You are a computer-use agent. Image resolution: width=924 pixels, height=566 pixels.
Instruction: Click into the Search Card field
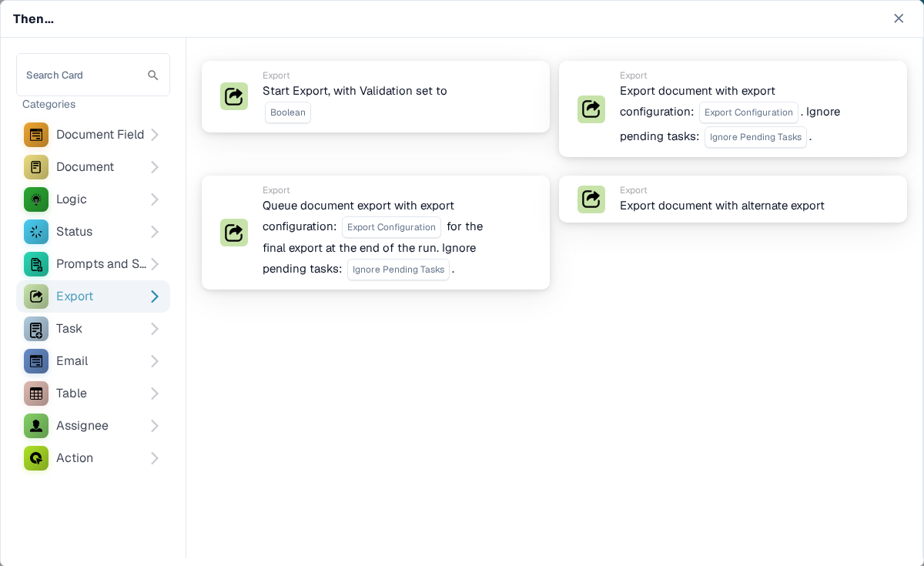click(93, 75)
